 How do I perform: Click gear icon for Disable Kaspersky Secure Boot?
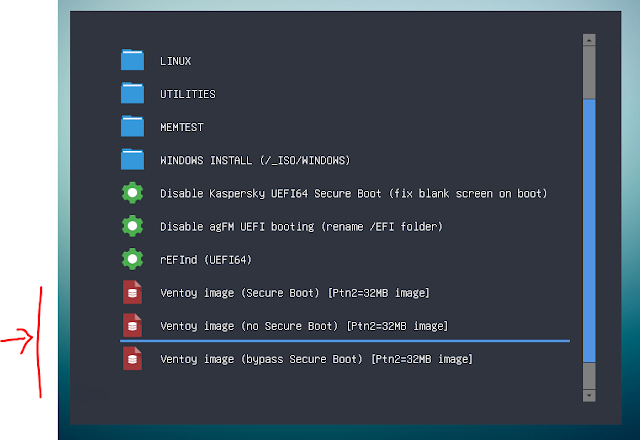[132, 193]
